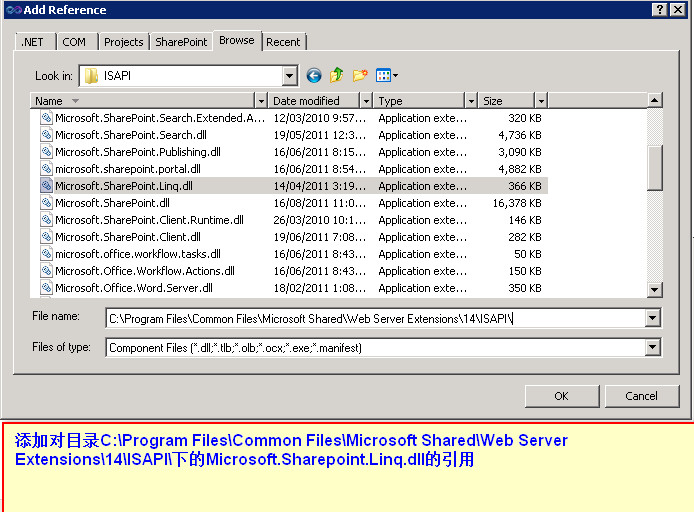Image resolution: width=694 pixels, height=512 pixels.
Task: Open the Date modified column filter dropdown
Action: pyautogui.click(x=366, y=101)
